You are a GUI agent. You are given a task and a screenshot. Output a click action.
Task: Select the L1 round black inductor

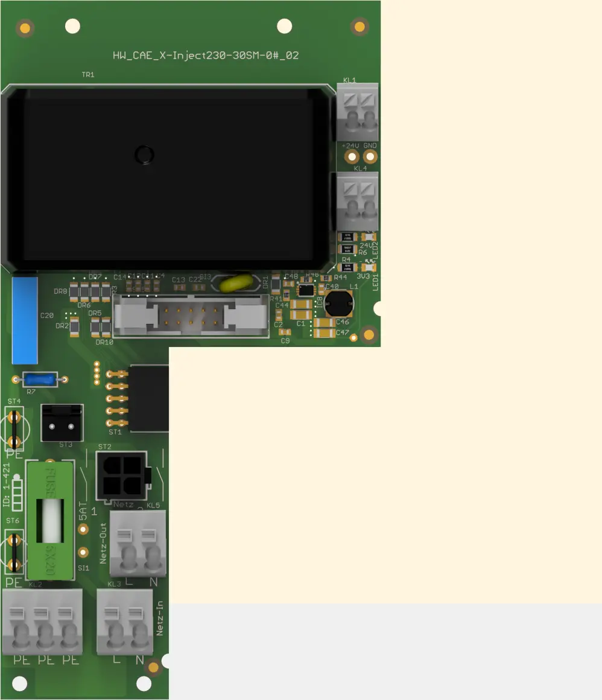point(339,303)
